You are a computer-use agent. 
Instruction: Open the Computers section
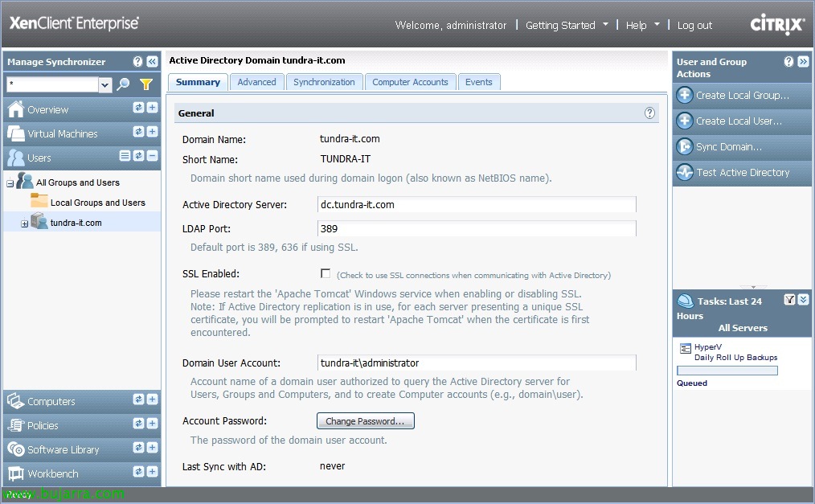(51, 402)
